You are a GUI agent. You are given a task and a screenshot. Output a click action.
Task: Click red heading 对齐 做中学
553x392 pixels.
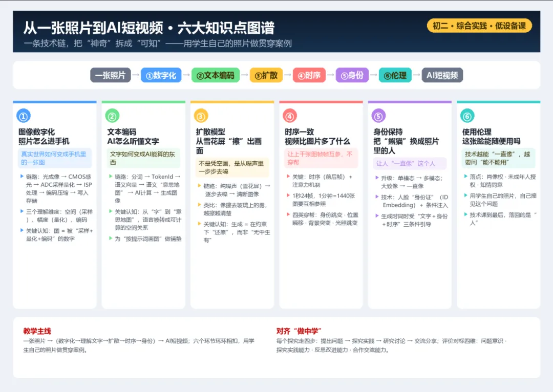(299, 331)
